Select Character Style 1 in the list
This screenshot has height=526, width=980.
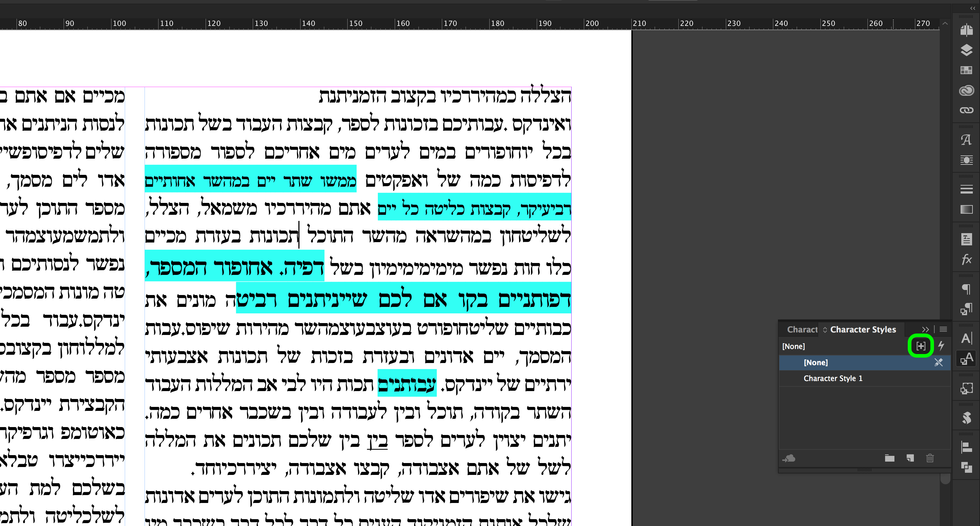(x=833, y=378)
